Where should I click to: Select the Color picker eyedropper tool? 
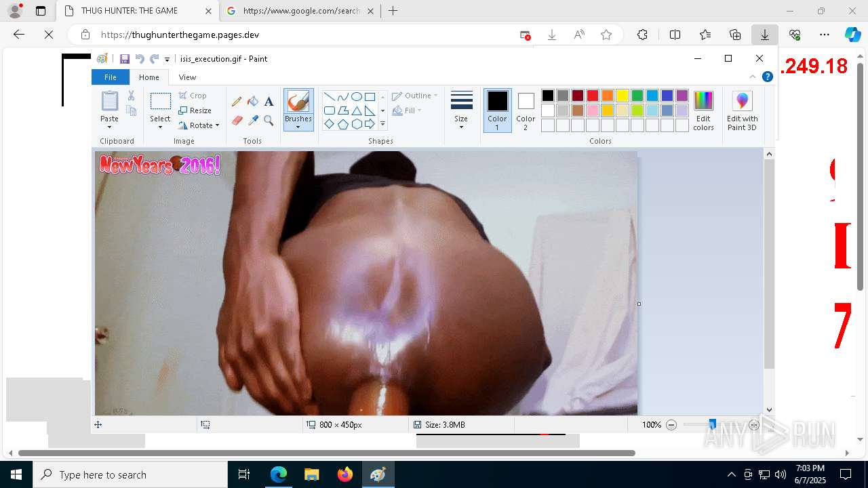253,121
